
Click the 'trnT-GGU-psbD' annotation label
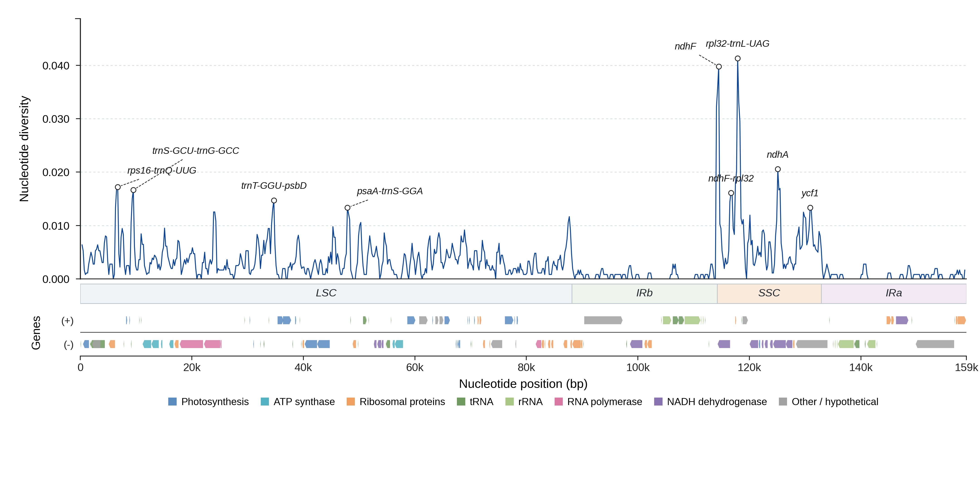[x=274, y=186]
